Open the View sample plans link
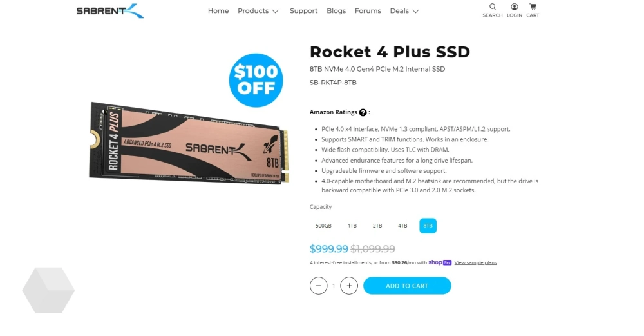Image resolution: width=644 pixels, height=336 pixels. [x=475, y=262]
